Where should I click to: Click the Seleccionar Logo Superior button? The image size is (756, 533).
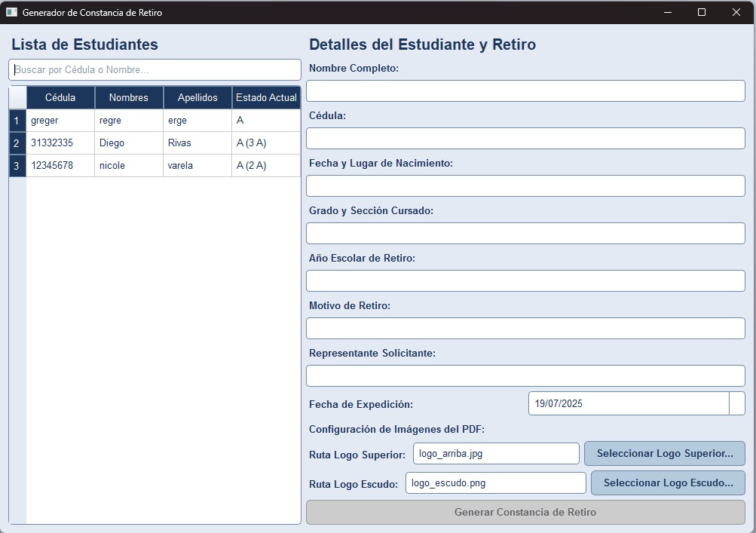[664, 454]
